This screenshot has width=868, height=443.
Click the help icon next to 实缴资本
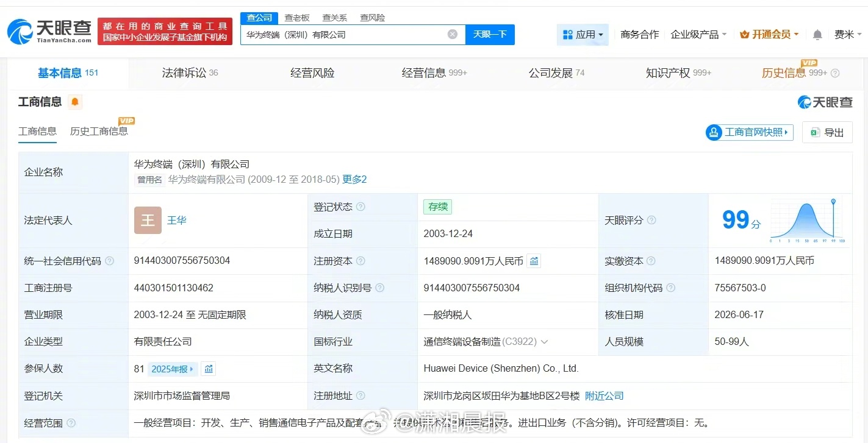[x=651, y=261]
